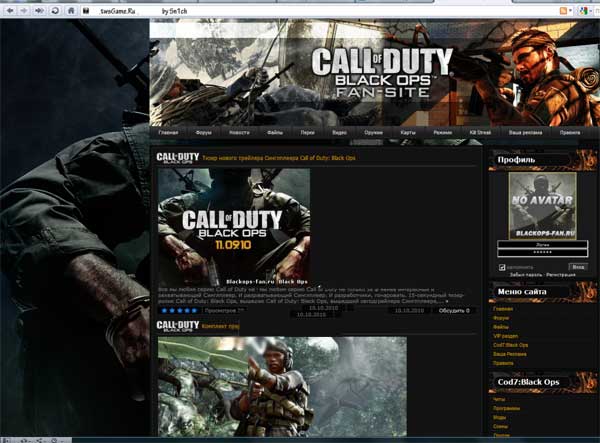This screenshot has width=600, height=443.
Task: Click the RSS feed icon
Action: click(x=564, y=11)
